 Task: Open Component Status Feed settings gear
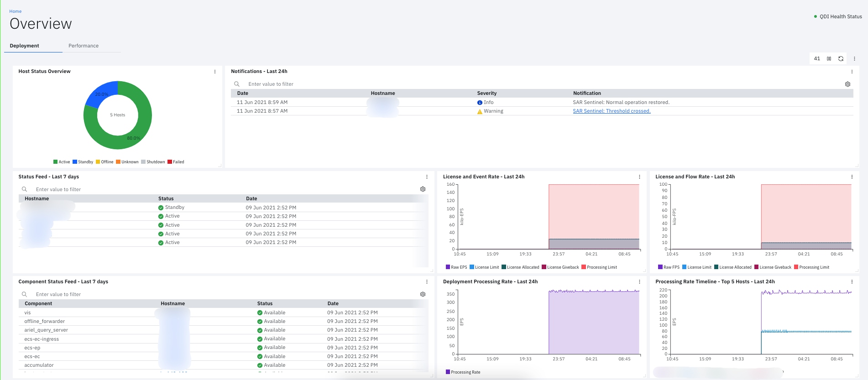click(x=423, y=294)
